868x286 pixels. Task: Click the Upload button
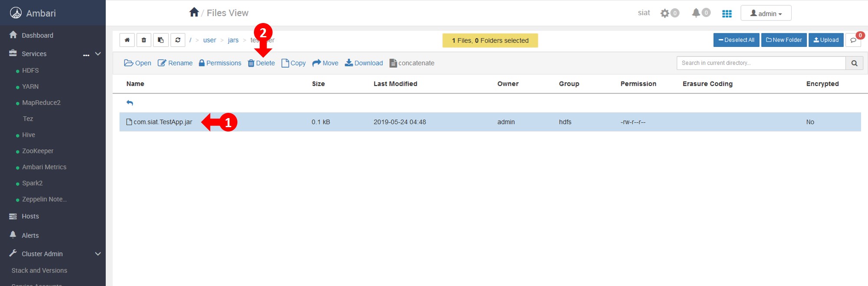point(826,40)
